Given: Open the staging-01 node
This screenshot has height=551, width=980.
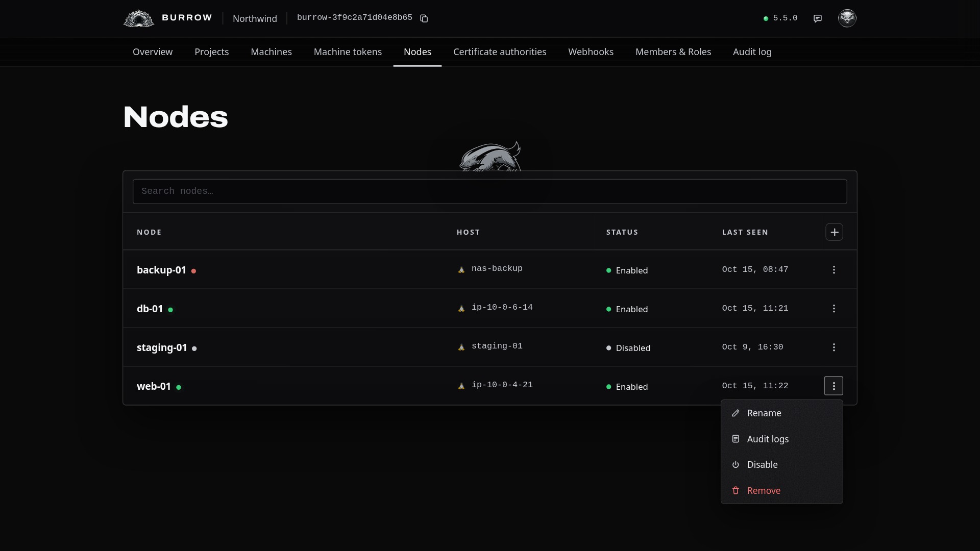Looking at the screenshot, I should coord(162,347).
